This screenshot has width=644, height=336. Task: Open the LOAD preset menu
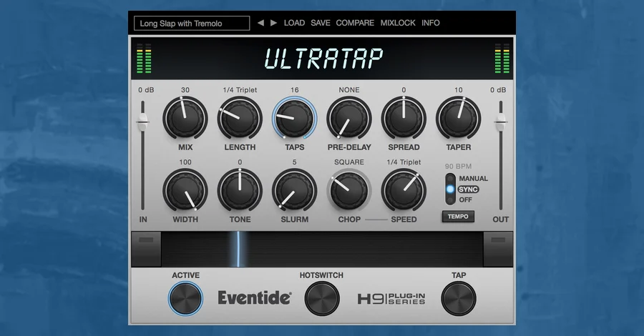coord(295,23)
